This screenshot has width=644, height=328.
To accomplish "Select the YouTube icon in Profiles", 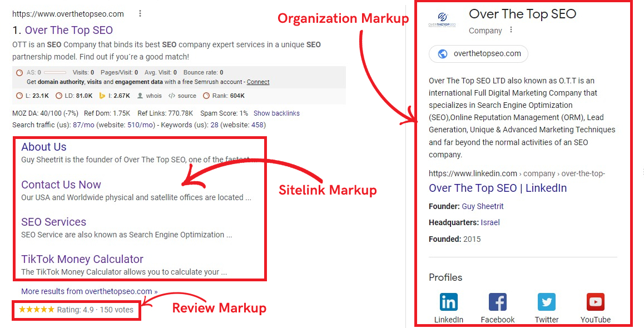I will click(x=596, y=302).
